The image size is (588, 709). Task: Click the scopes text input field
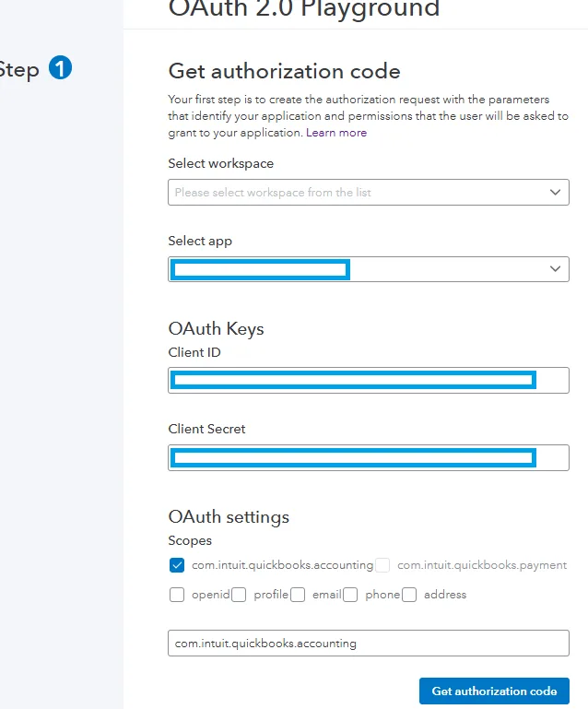(369, 643)
